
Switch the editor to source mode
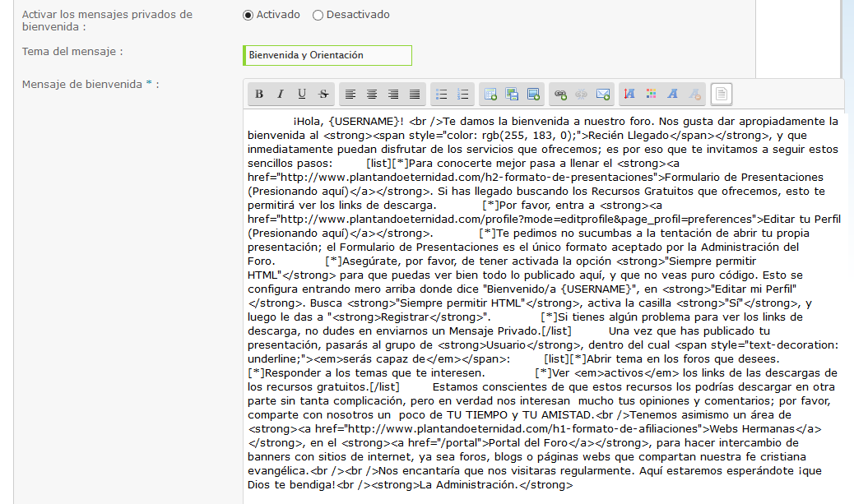[722, 95]
